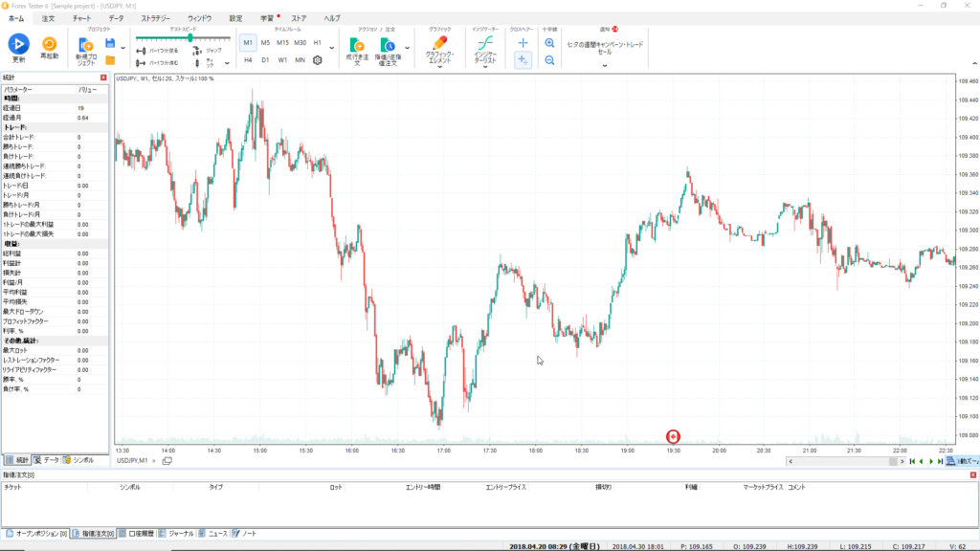Screen dimensions: 980x551
Task: Switch to the ノート tab
Action: tap(244, 534)
